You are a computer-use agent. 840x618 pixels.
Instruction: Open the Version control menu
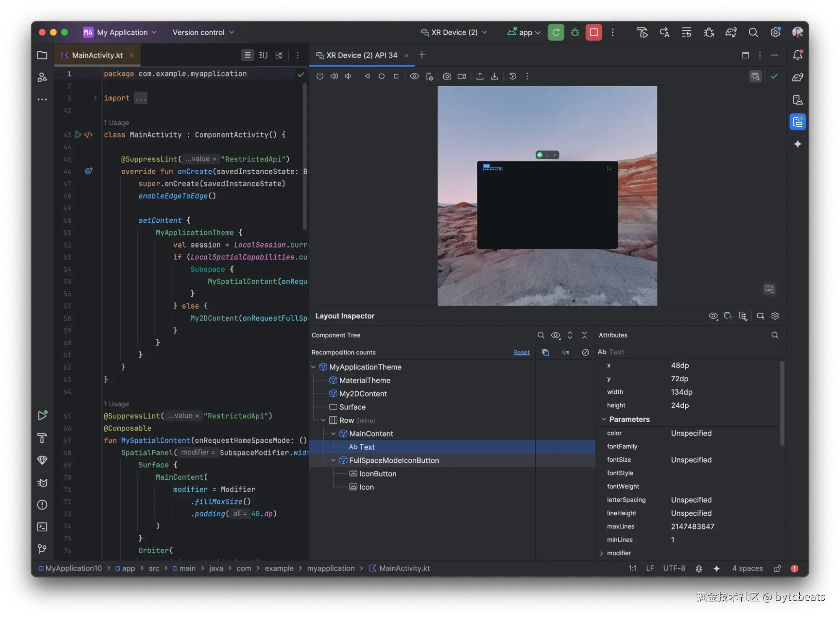(203, 32)
